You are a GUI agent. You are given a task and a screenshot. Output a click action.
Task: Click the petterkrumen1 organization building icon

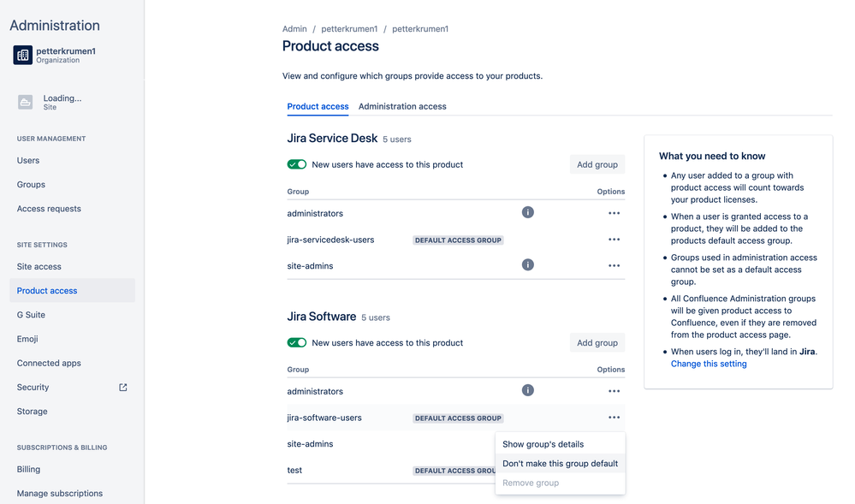[23, 55]
